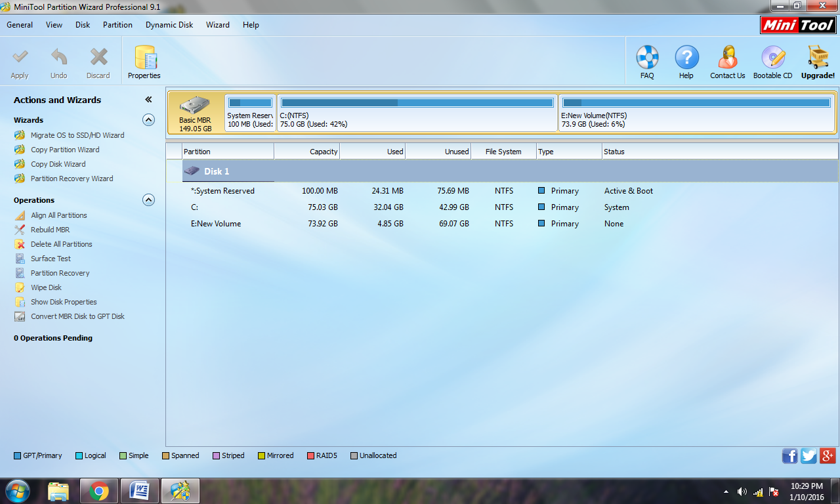
Task: Select the C: partition table row
Action: pyautogui.click(x=511, y=207)
